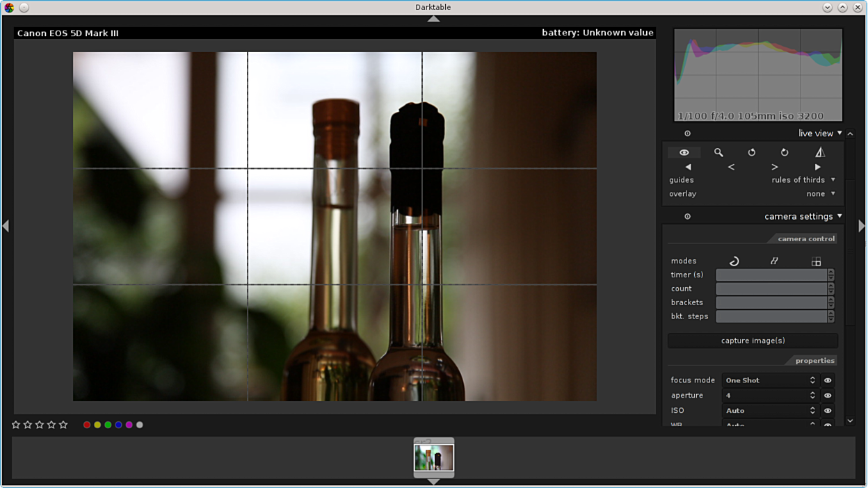
Task: Toggle on-screen display of focus mode
Action: 828,380
